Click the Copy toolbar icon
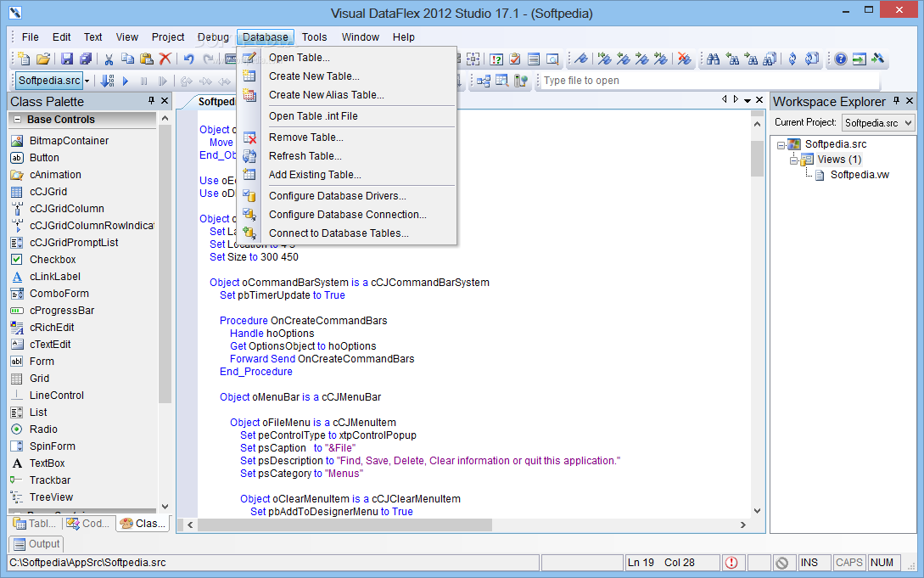This screenshot has width=924, height=578. (x=127, y=59)
